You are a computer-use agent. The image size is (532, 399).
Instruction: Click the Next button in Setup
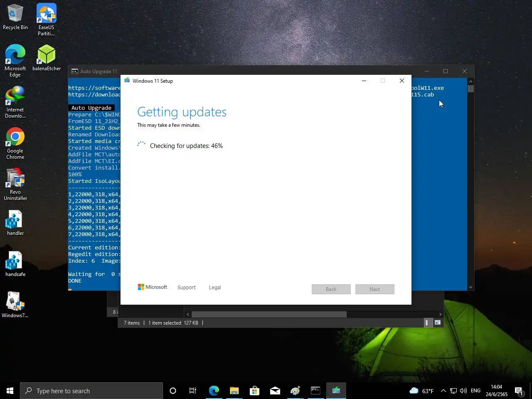tap(375, 289)
